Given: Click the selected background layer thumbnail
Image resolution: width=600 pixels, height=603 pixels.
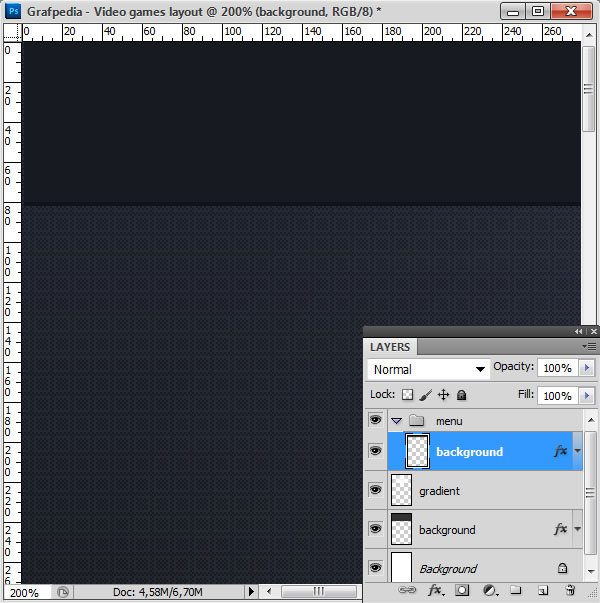Looking at the screenshot, I should [417, 451].
